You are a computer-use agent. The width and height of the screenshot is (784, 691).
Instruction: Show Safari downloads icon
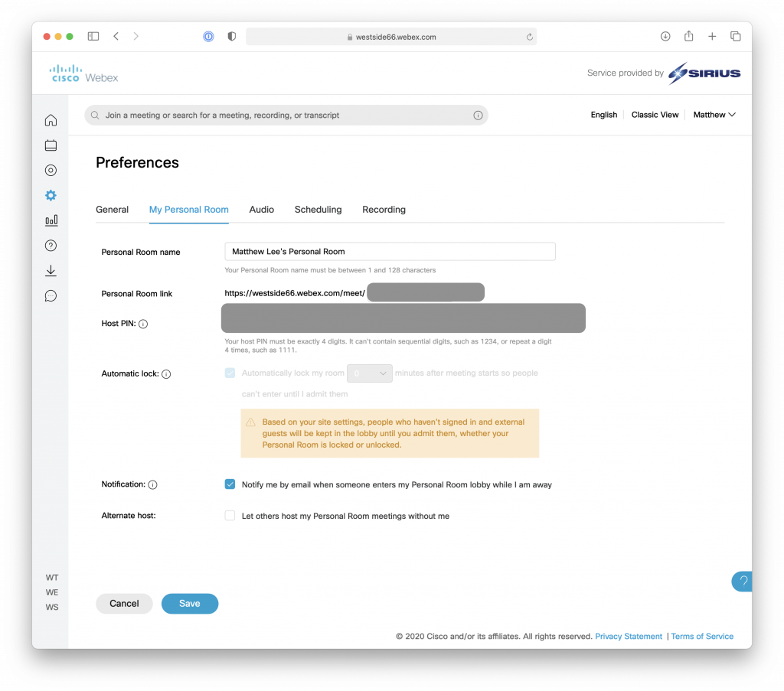click(665, 37)
